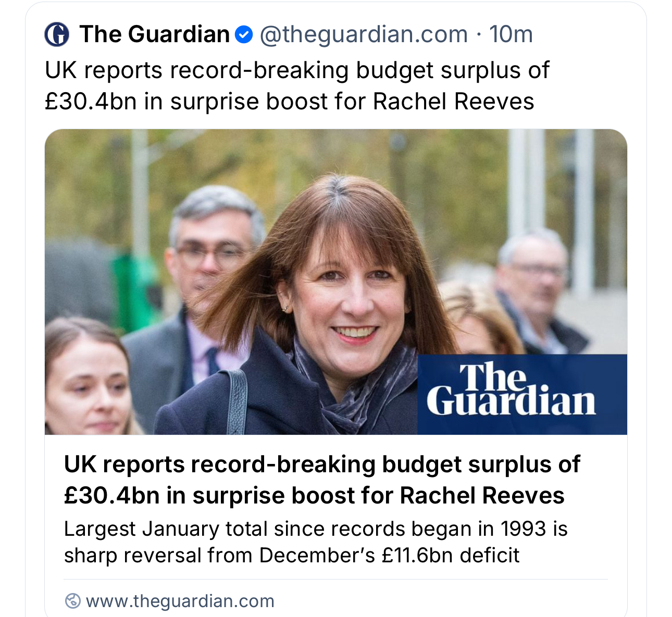
Task: Click The Guardian circular avatar icon
Action: (57, 35)
